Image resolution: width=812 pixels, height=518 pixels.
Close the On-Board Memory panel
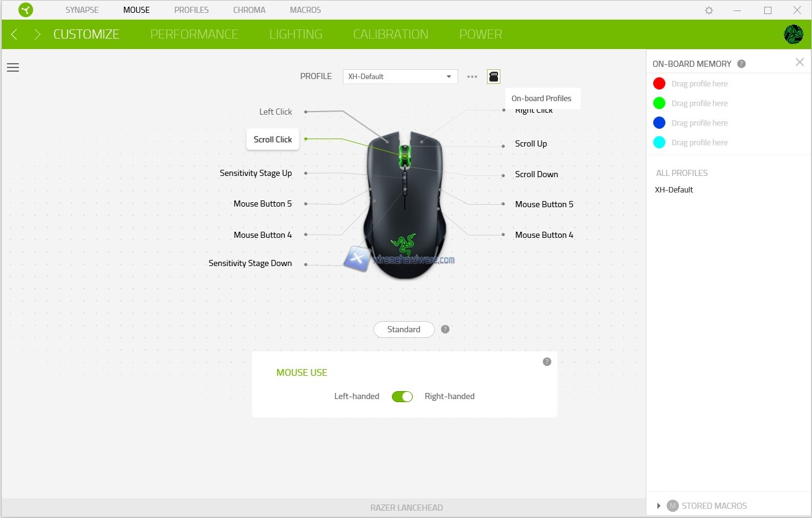tap(799, 62)
